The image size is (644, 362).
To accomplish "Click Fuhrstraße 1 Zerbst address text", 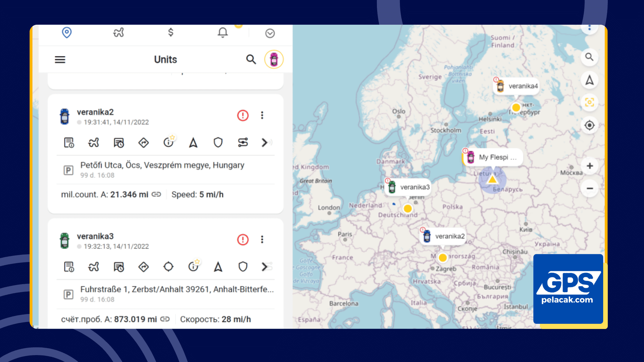I will [x=177, y=289].
